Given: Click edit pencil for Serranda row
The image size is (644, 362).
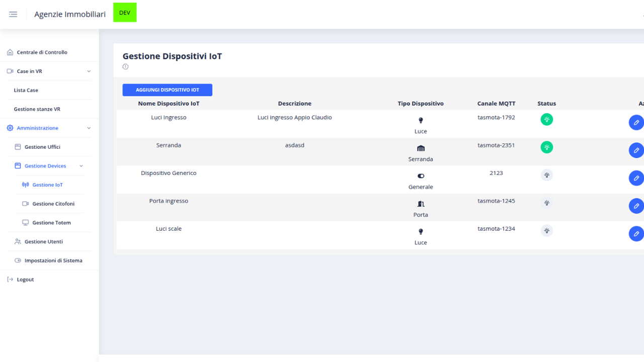Looking at the screenshot, I should pyautogui.click(x=636, y=150).
